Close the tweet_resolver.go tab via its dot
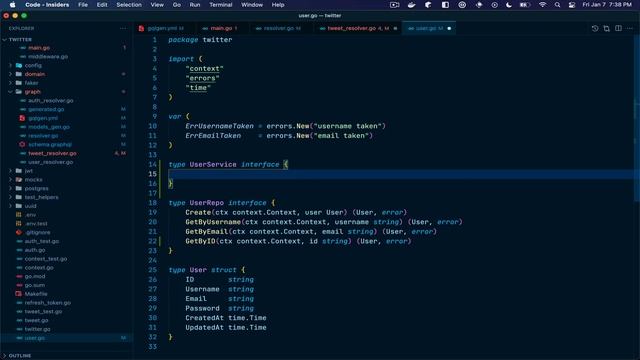The width and height of the screenshot is (640, 360). (x=395, y=29)
